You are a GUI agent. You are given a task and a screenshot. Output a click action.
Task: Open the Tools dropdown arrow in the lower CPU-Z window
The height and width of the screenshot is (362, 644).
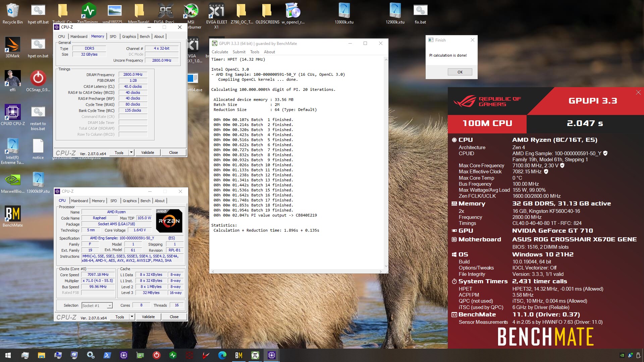point(132,317)
